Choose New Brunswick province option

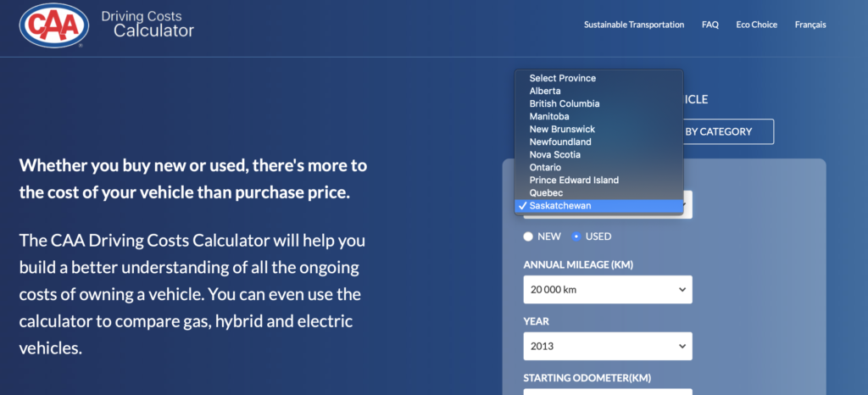[x=599, y=129]
